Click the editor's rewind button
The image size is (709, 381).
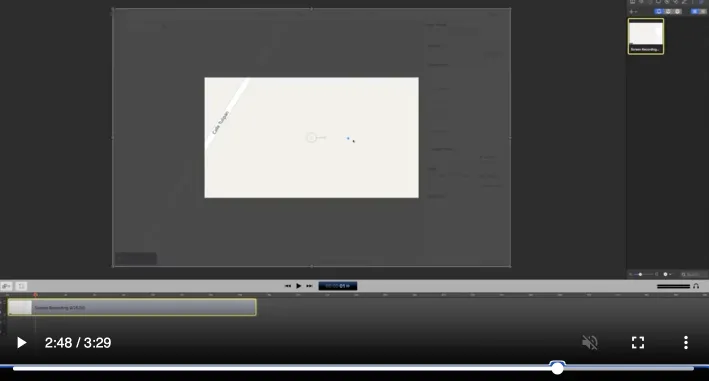[288, 286]
